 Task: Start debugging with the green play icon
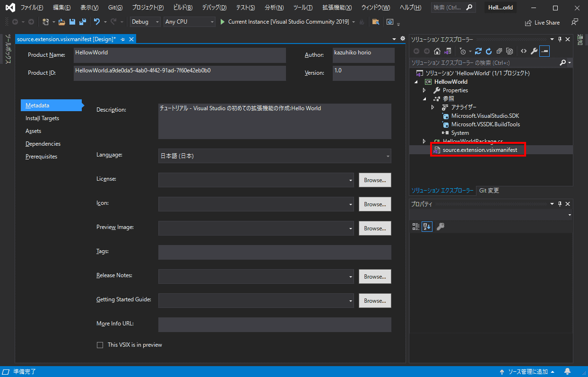(x=222, y=22)
